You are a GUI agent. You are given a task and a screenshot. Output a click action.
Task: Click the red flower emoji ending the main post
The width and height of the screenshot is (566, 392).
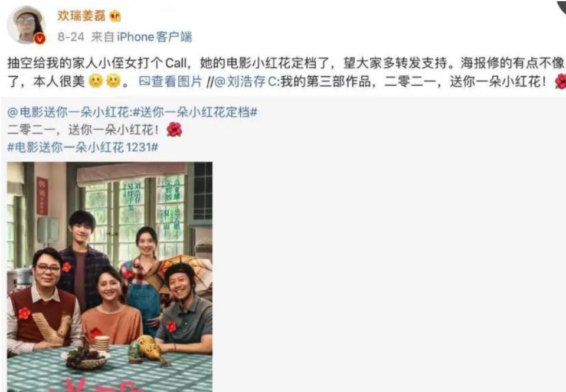click(560, 81)
